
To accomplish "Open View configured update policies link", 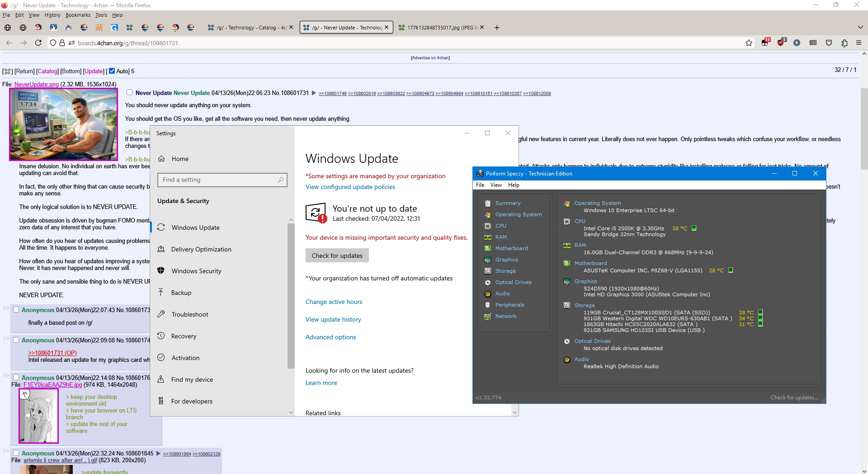I will pos(350,187).
